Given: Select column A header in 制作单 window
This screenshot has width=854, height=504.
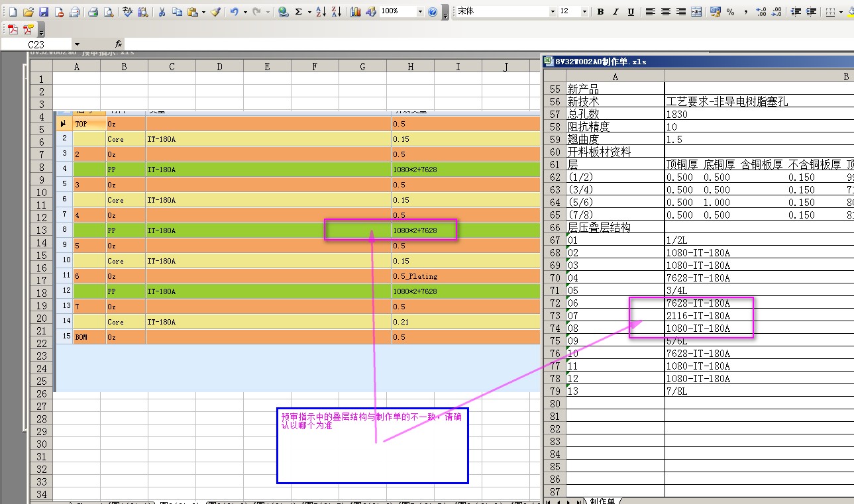Looking at the screenshot, I should point(615,77).
